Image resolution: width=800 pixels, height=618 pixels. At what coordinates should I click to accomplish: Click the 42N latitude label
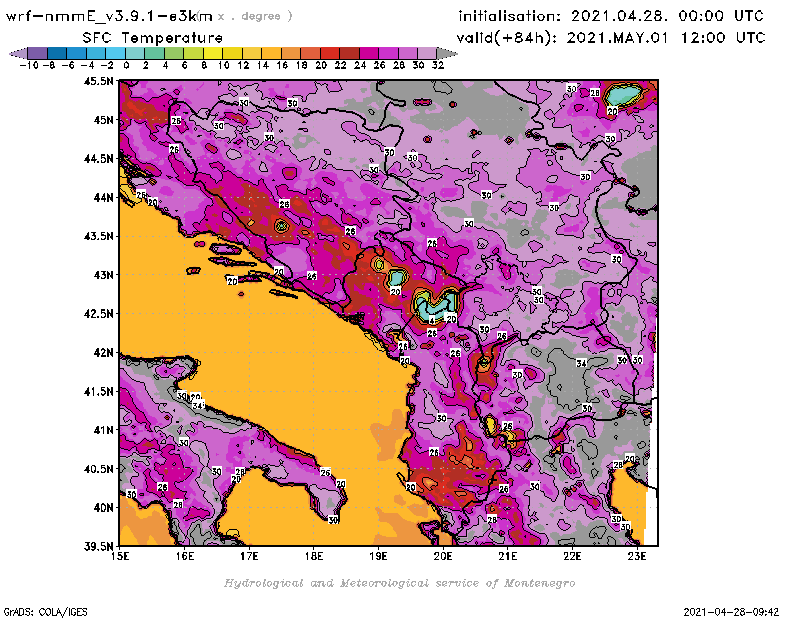[103, 352]
